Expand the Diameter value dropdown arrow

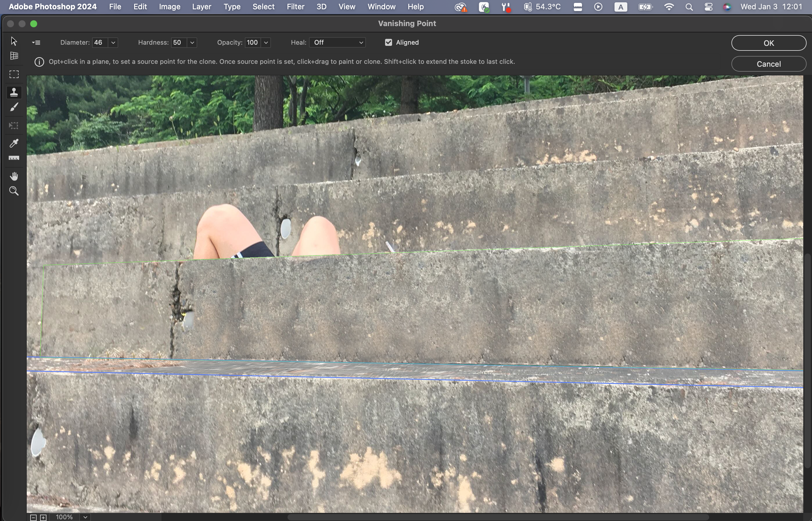113,43
